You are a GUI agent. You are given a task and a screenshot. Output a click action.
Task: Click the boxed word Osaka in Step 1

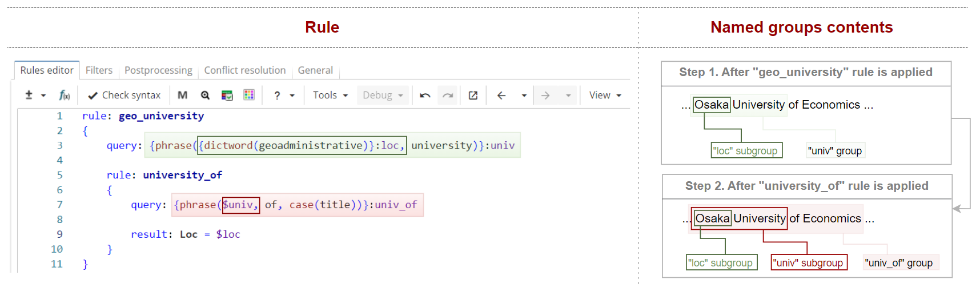pos(712,105)
